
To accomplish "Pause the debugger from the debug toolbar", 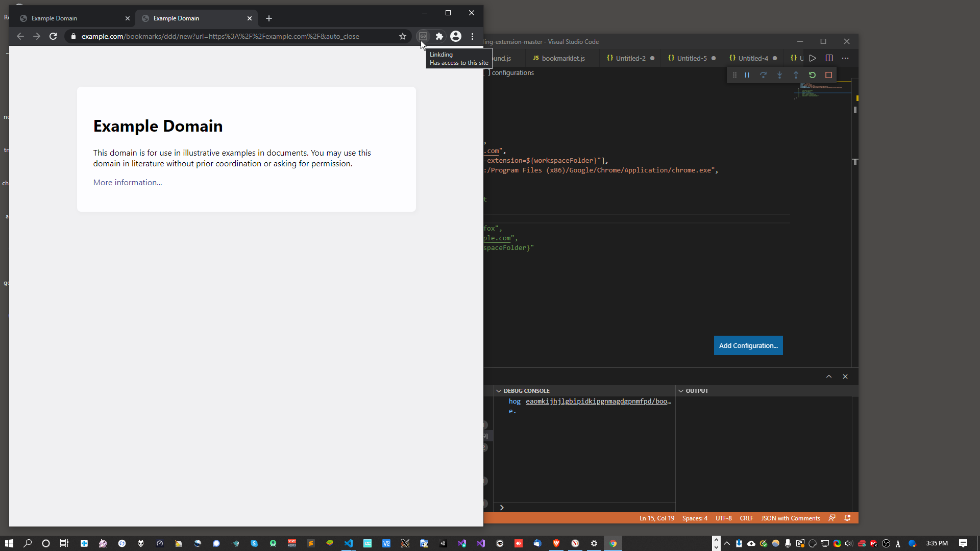I will point(747,75).
